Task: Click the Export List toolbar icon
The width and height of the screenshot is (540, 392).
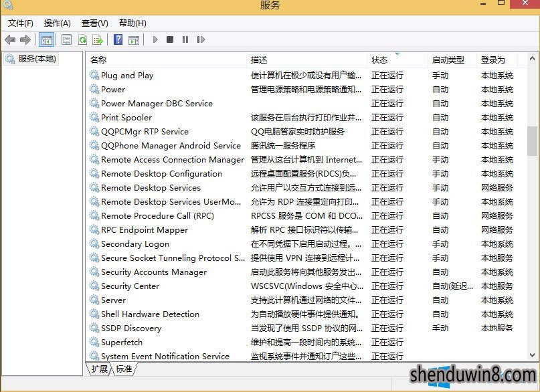Action: (98, 40)
